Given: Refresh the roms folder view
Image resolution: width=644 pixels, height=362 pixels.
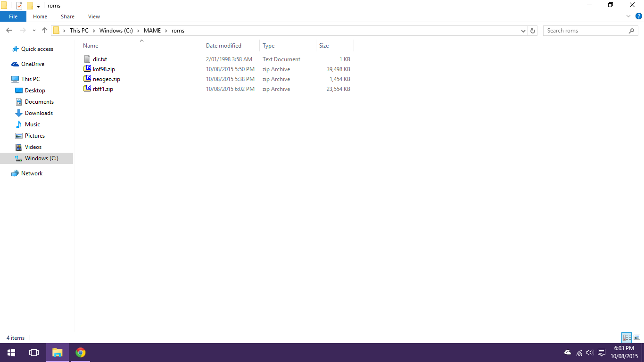Looking at the screenshot, I should coord(533,31).
